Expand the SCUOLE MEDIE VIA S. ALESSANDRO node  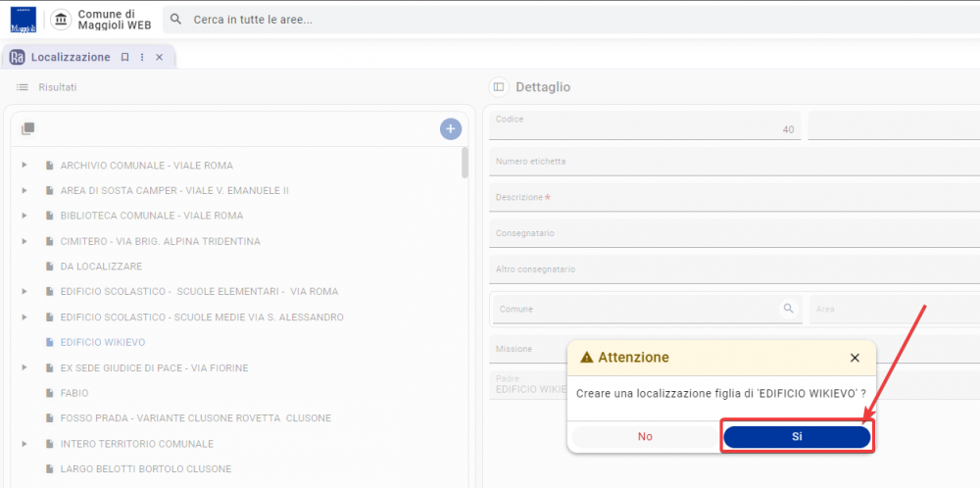[x=24, y=317]
